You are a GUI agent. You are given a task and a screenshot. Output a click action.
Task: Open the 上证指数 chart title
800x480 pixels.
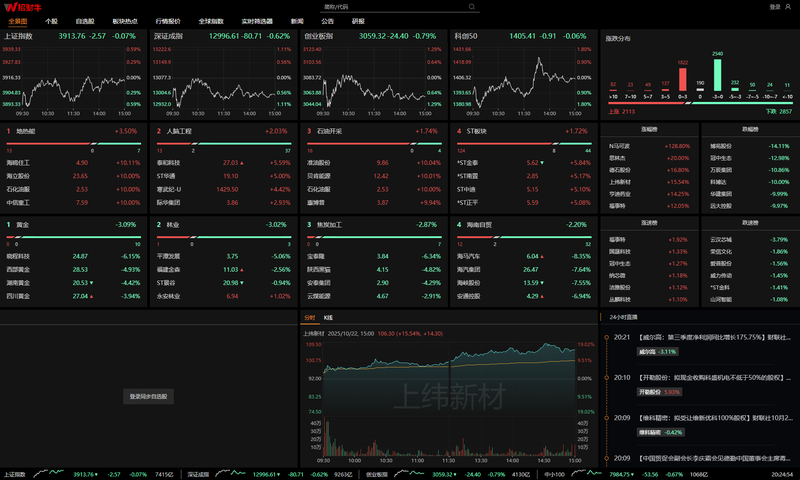(18, 36)
